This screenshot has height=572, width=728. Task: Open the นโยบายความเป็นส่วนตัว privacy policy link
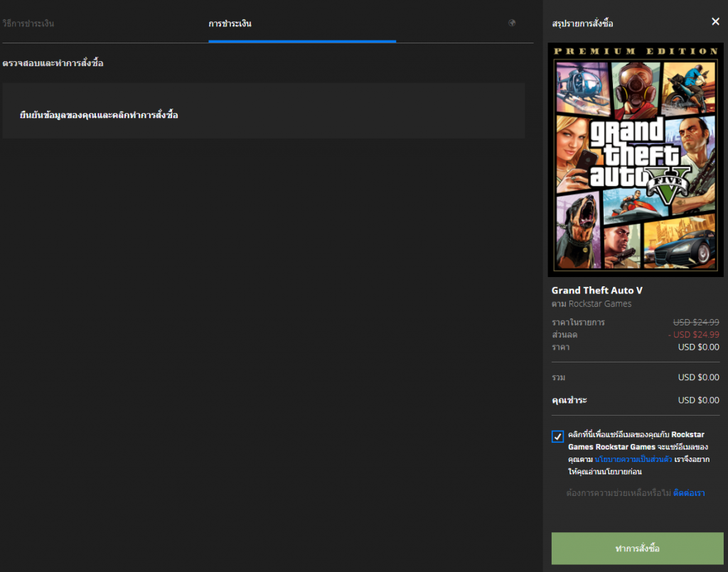click(633, 459)
